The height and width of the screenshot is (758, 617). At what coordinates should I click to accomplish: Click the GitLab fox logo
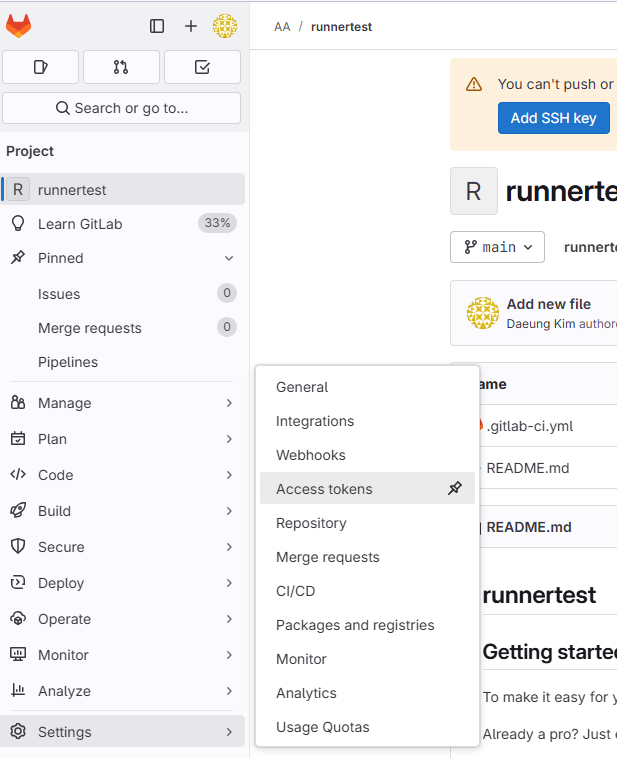[x=19, y=26]
